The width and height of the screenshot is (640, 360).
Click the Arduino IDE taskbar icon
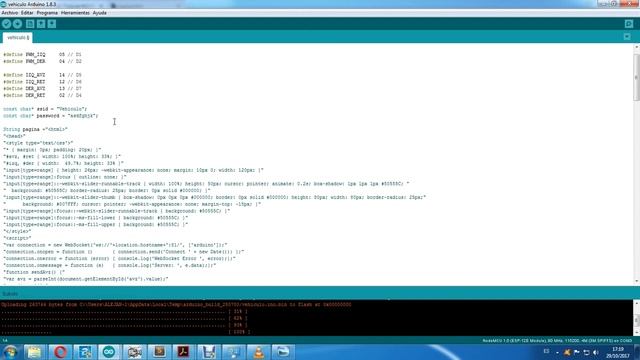(109, 352)
